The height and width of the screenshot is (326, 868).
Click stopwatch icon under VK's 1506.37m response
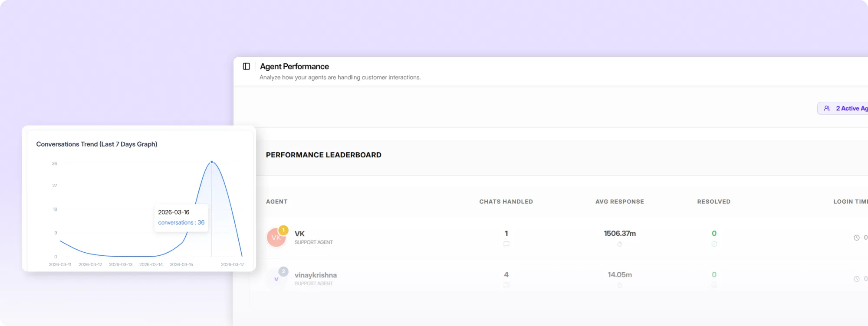pos(620,244)
